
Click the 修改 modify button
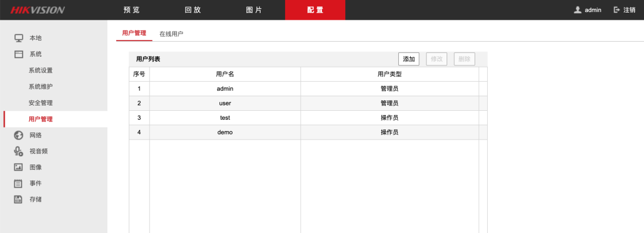click(436, 59)
